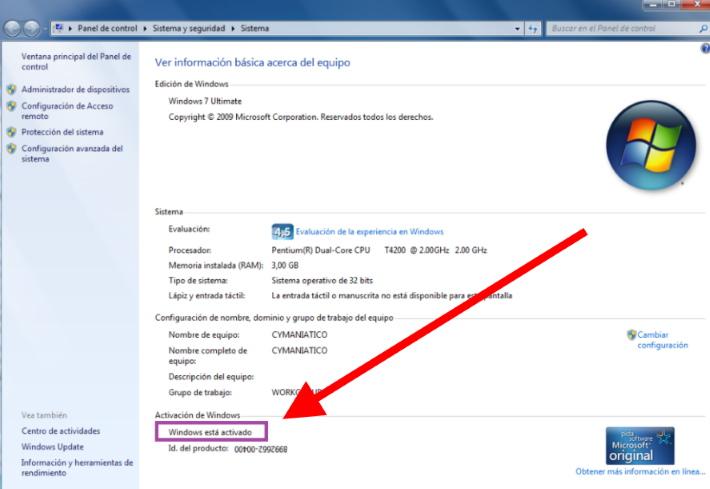The width and height of the screenshot is (710, 489).
Task: Refresh the address bar location
Action: 533,29
